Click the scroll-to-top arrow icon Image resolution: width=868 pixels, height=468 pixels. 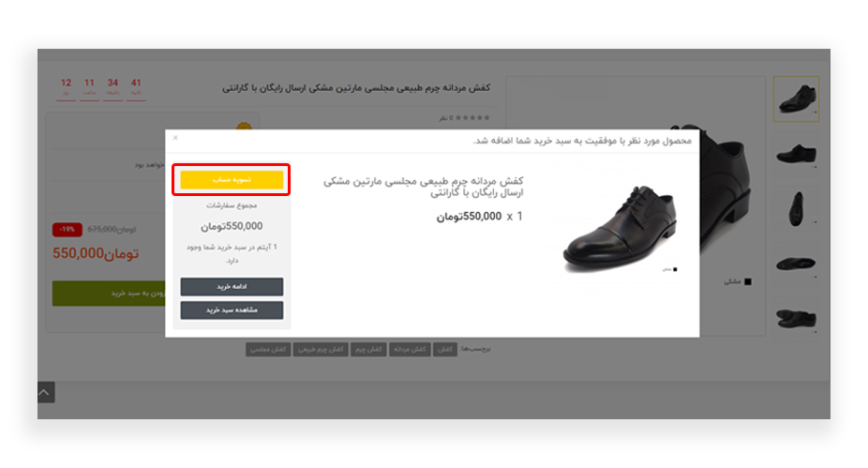pos(45,392)
